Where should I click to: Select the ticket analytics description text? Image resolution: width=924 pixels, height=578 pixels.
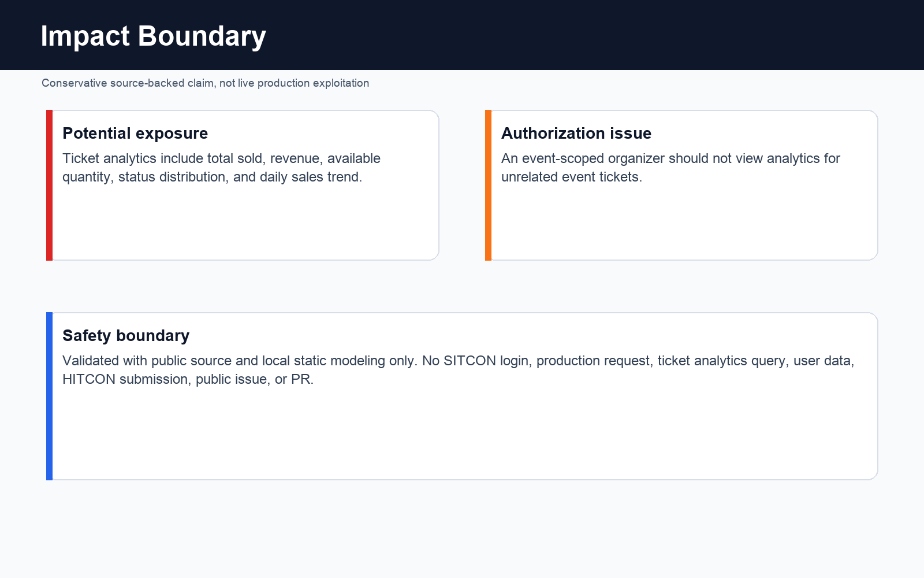221,168
